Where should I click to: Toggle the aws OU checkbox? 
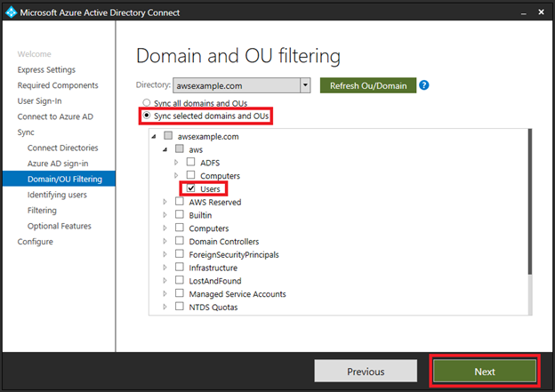tap(180, 149)
